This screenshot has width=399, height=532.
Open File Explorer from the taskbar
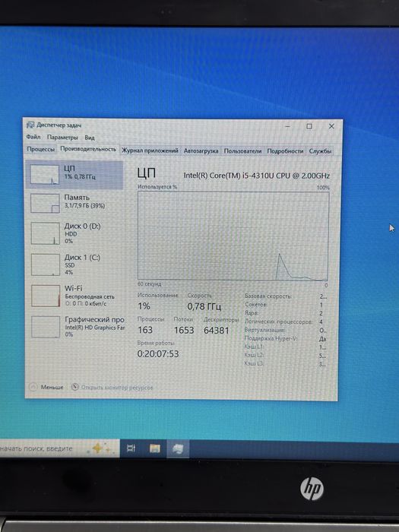[x=155, y=448]
